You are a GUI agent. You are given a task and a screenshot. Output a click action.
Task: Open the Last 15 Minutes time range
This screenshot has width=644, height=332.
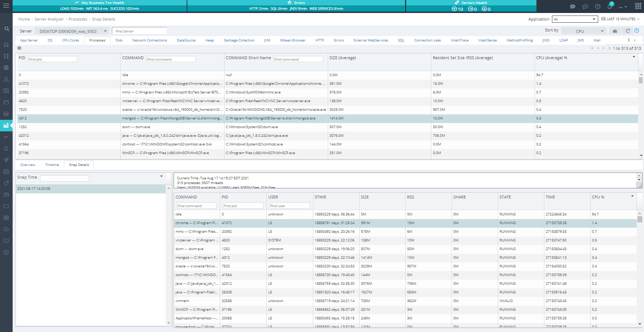(621, 19)
